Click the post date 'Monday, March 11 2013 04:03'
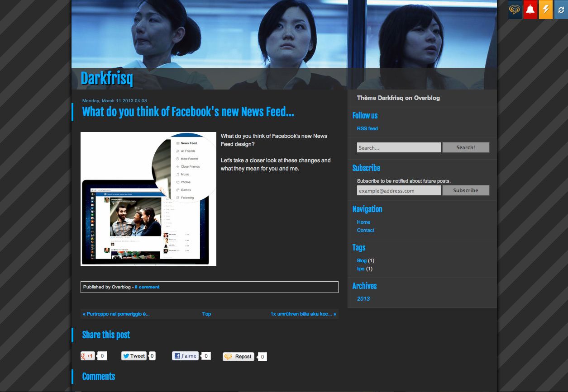The image size is (568, 392). 115,101
